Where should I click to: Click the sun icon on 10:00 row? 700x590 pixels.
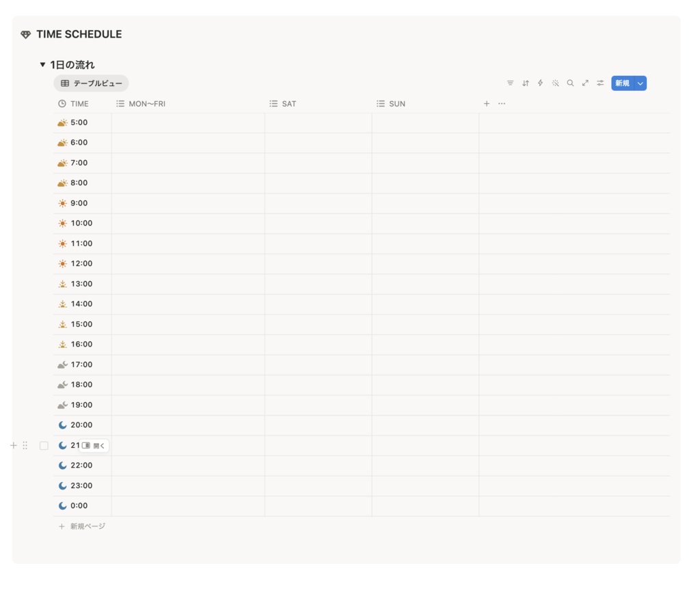(62, 224)
